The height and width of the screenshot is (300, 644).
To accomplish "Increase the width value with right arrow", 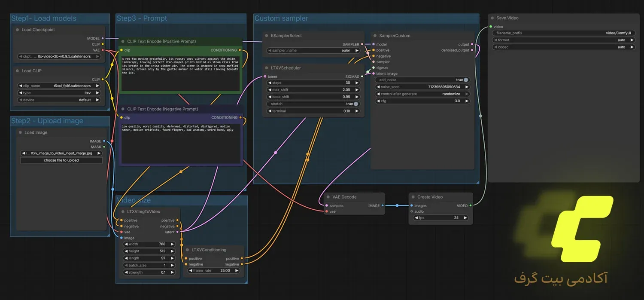I will click(172, 244).
